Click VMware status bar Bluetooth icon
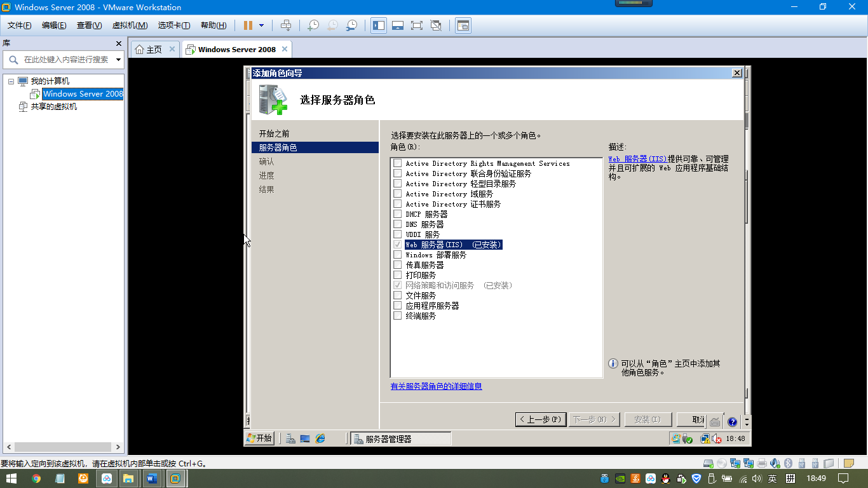Screen dimensions: 868x488 (788, 463)
